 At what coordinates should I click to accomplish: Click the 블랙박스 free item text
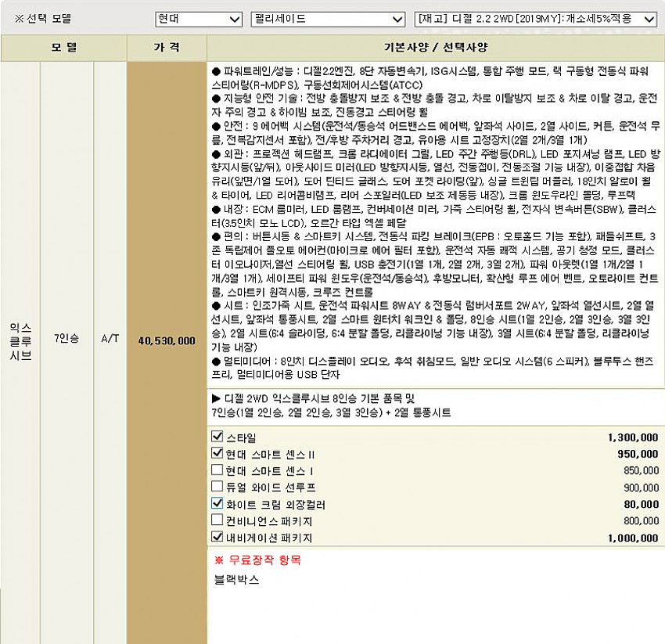point(236,580)
